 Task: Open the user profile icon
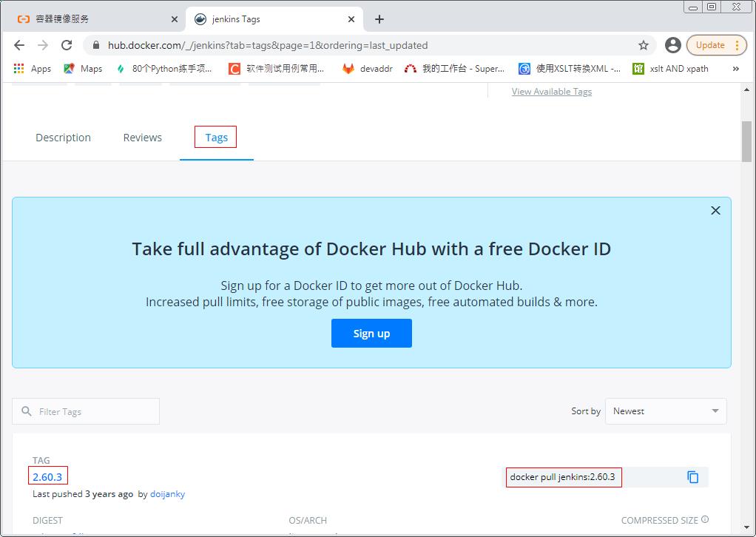pos(672,45)
